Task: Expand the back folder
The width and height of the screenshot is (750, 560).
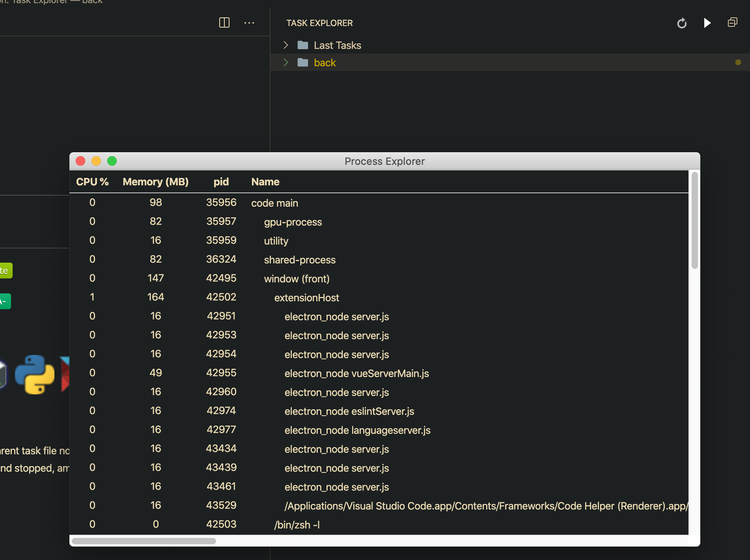Action: (285, 62)
